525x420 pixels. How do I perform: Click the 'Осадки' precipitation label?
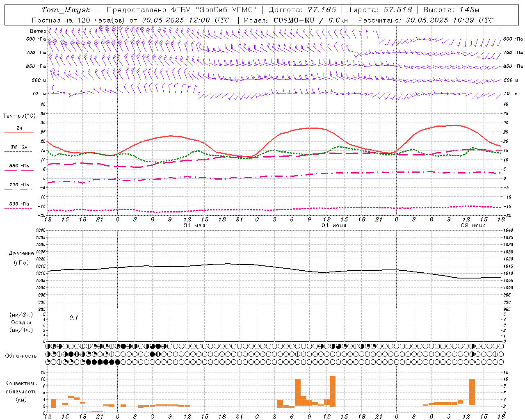tap(21, 322)
